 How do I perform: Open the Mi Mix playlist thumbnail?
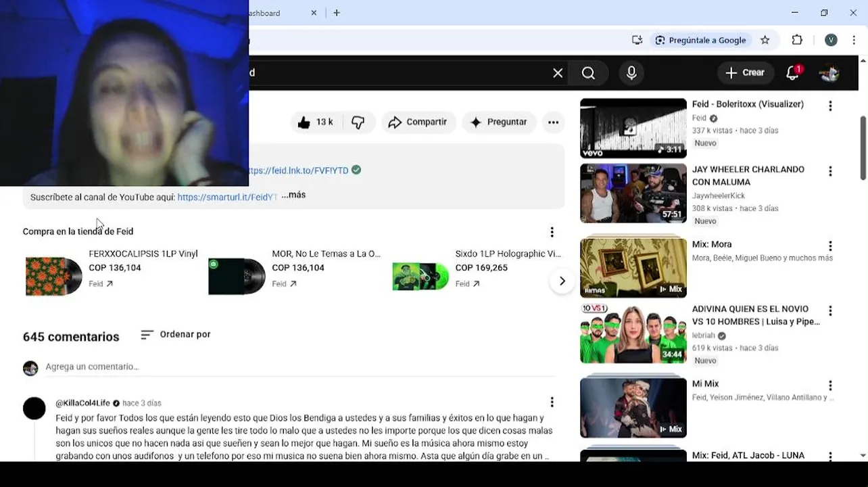[633, 408]
